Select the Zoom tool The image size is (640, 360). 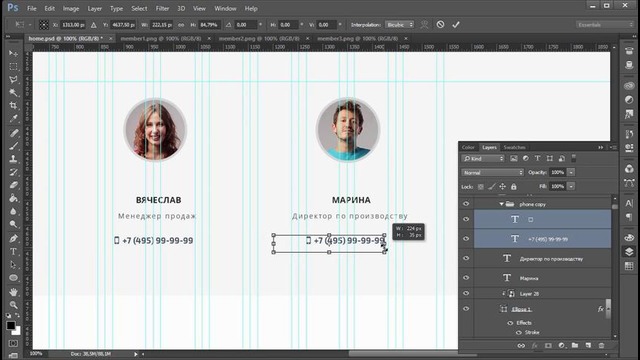13,305
